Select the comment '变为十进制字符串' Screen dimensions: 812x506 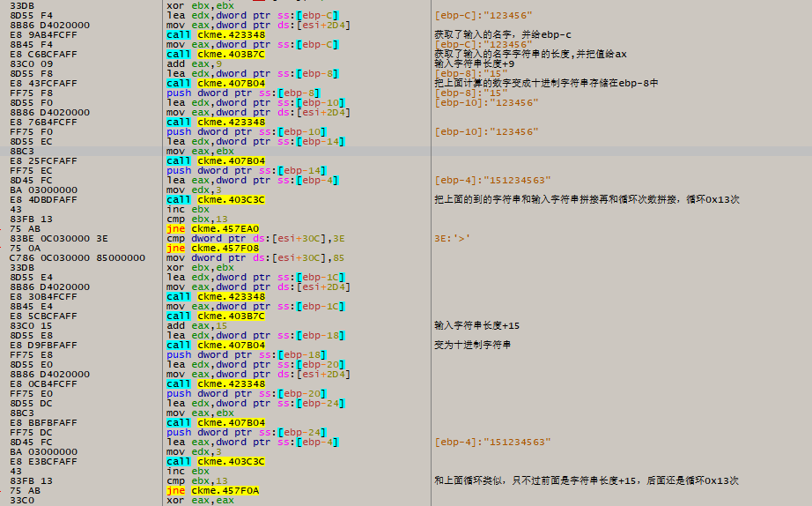click(x=472, y=345)
